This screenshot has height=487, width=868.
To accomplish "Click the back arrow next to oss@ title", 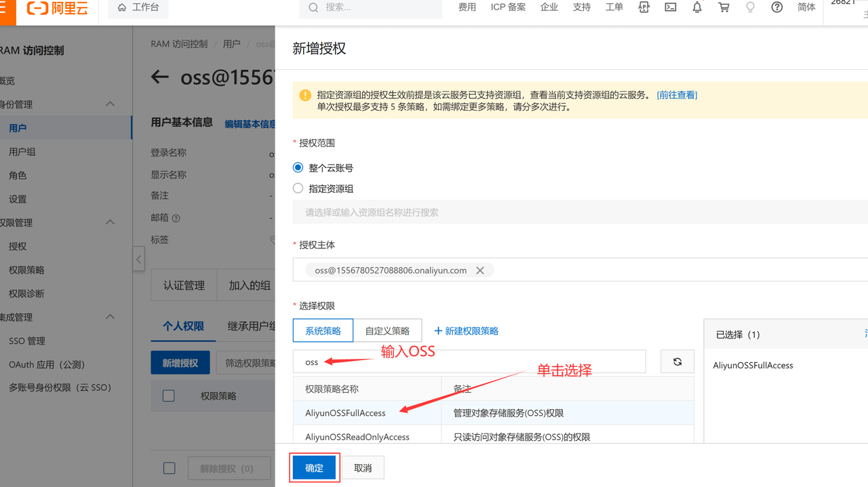I will (159, 77).
